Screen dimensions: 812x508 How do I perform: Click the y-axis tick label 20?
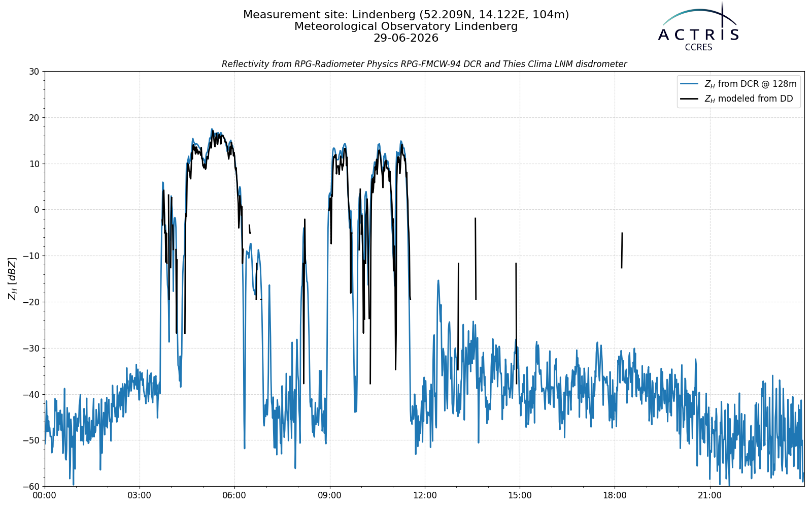[33, 118]
